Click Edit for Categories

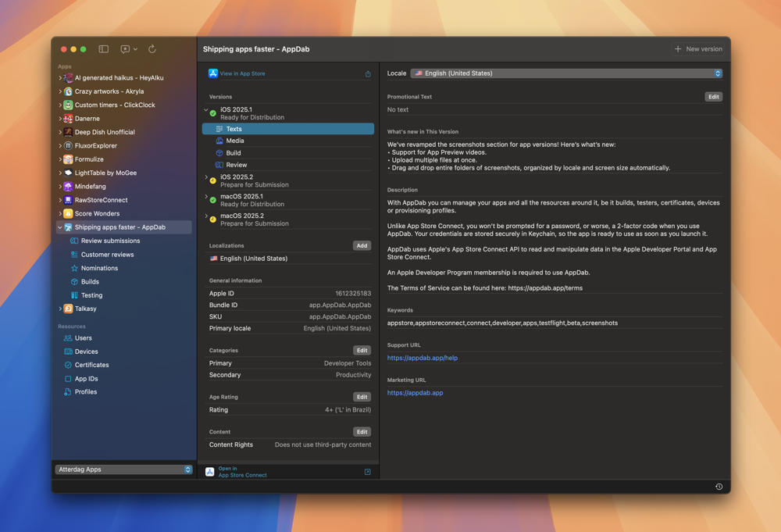[x=362, y=350]
